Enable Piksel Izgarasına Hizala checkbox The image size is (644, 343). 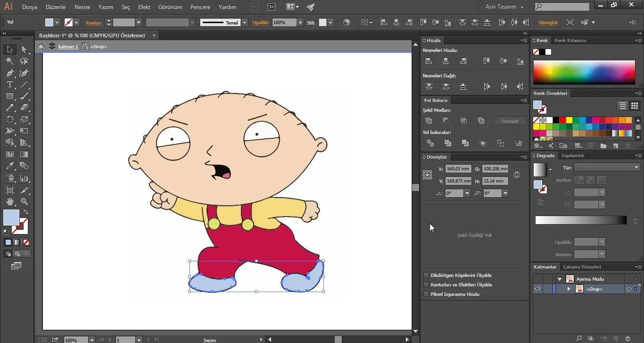(x=426, y=294)
